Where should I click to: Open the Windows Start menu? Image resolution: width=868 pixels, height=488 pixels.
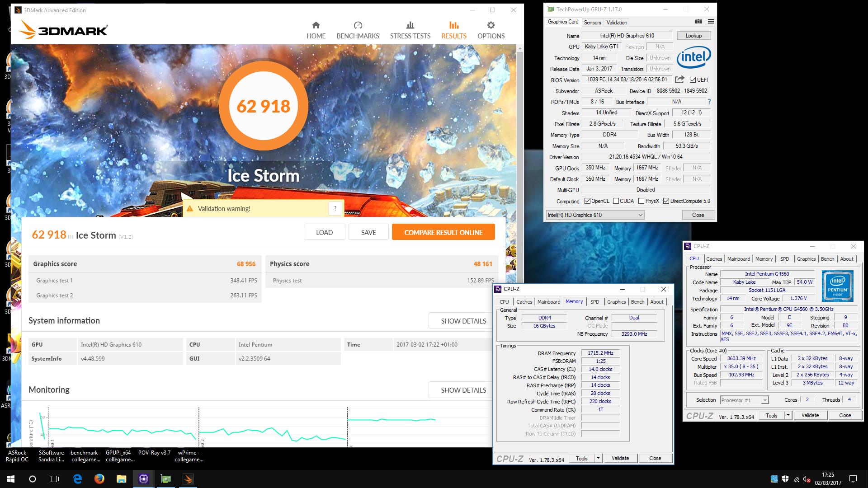11,479
